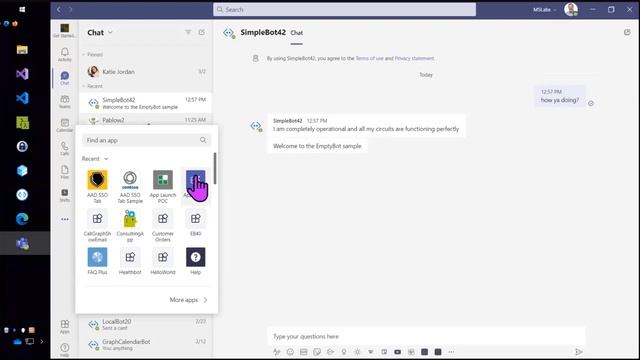
Task: Open Windows Start menu
Action: 22,9
